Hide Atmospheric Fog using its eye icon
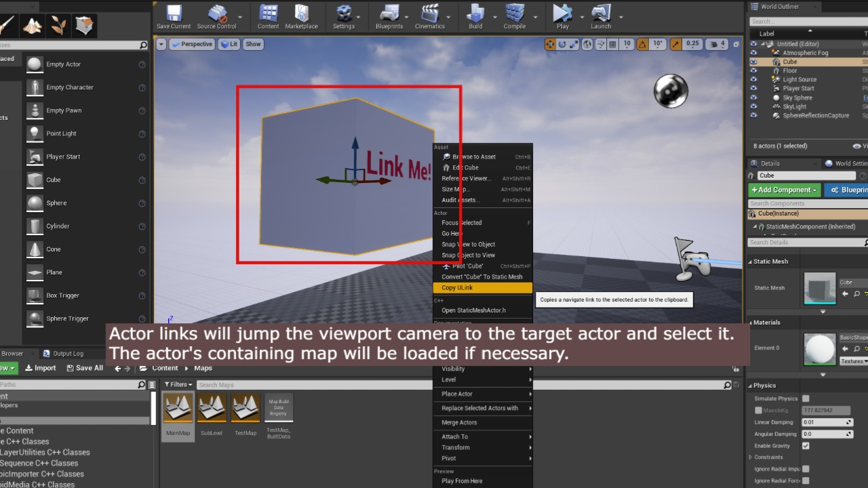Image resolution: width=868 pixels, height=488 pixels. 753,53
